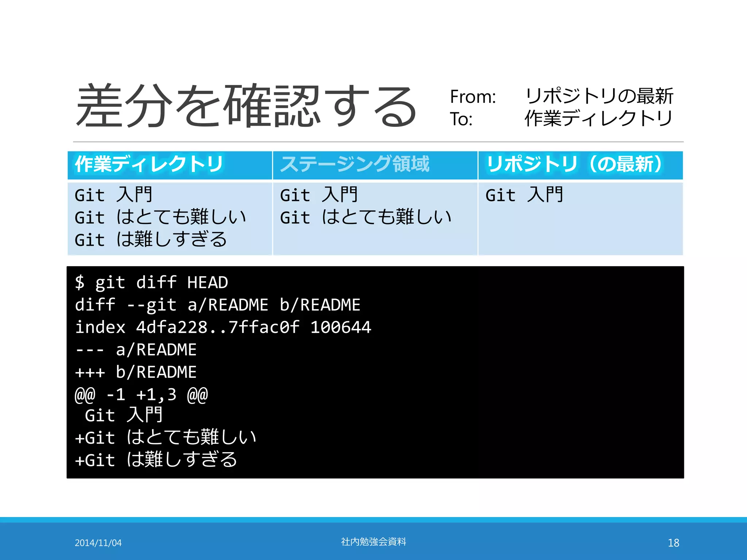Click the To: label
The width and height of the screenshot is (747, 560).
(x=461, y=119)
